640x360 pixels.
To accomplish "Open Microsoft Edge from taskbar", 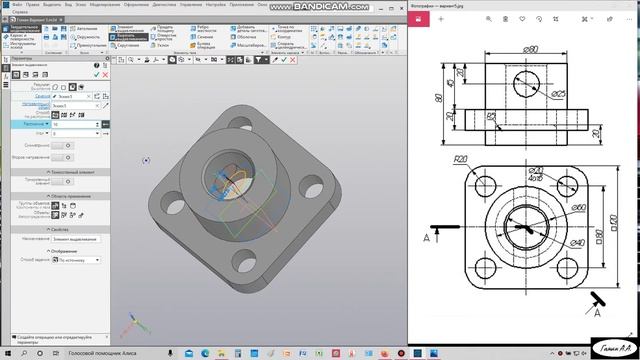I will tap(205, 353).
